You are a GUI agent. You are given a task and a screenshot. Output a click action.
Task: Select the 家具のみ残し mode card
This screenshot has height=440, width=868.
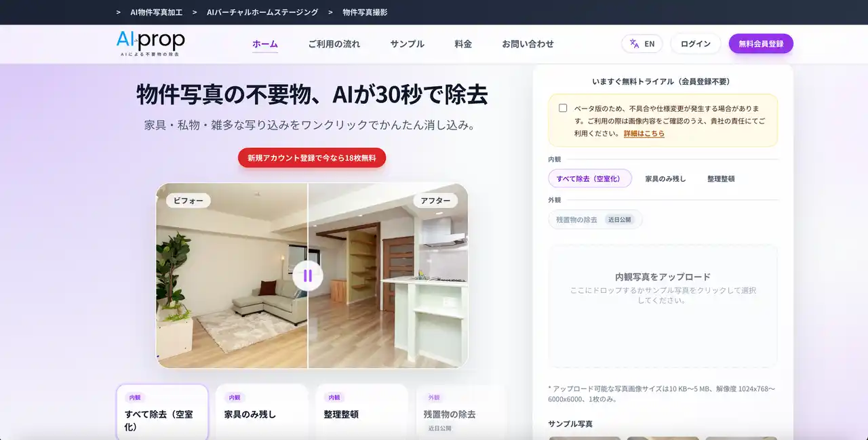[261, 412]
